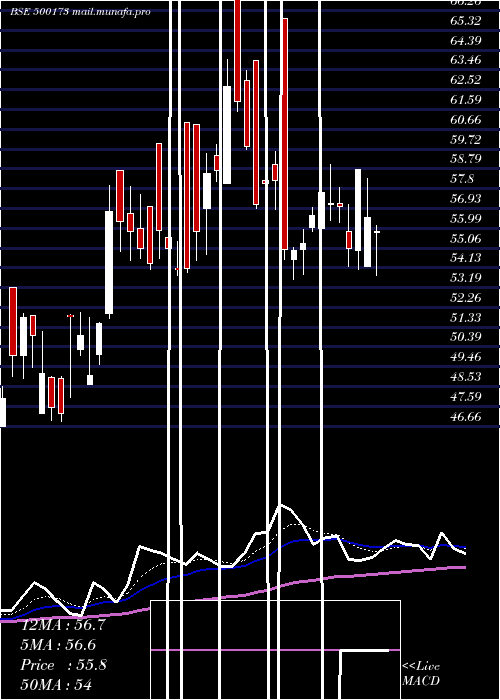Select the 61.59 price axis label
Screen dimensions: 500x700
point(466,100)
